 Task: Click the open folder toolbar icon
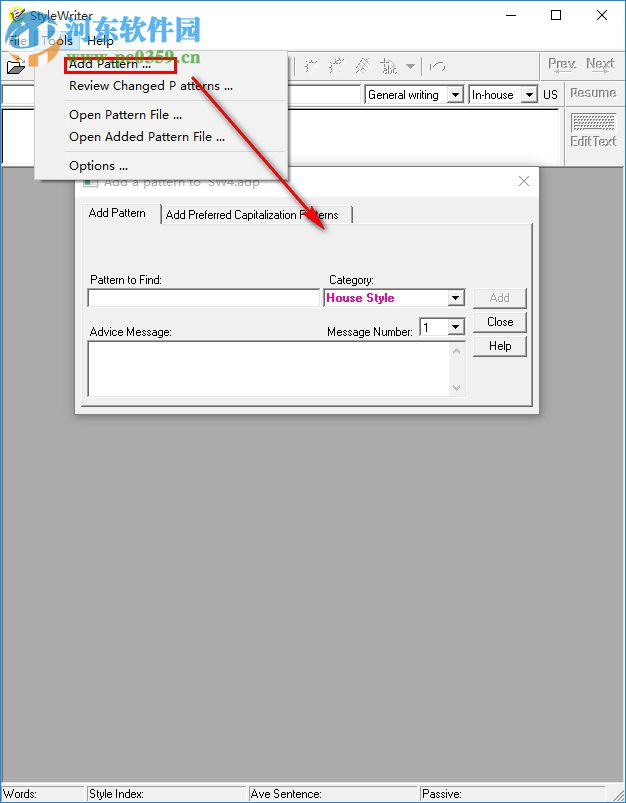[x=16, y=66]
